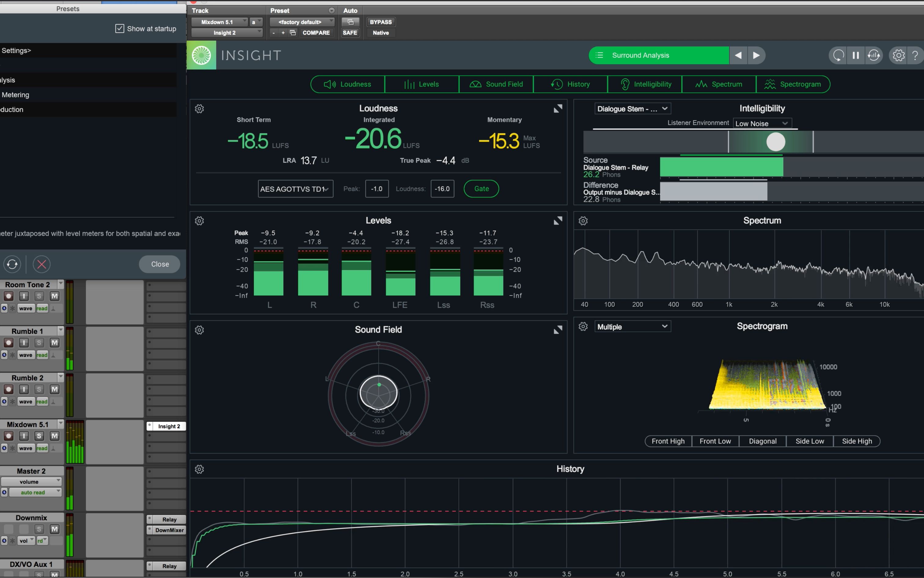This screenshot has width=924, height=578.
Task: Mute the Rumble 1 track
Action: [x=55, y=343]
